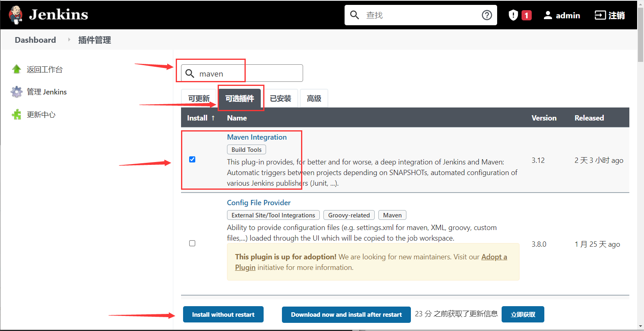Click Download now and install after restart
644x331 pixels.
coord(346,314)
